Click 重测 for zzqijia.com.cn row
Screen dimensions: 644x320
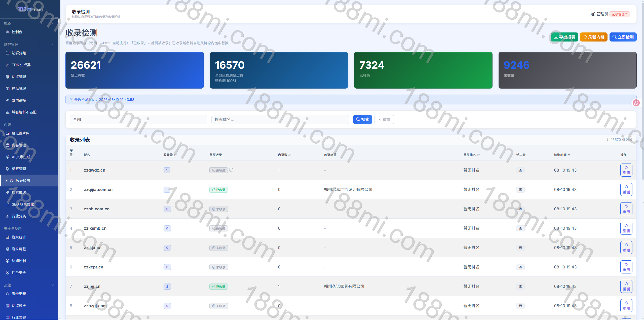pyautogui.click(x=626, y=190)
